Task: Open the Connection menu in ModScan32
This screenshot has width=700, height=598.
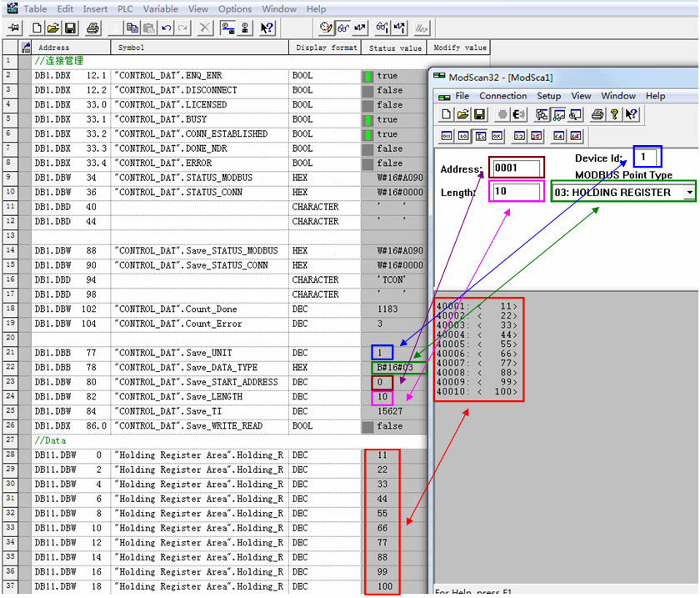Action: point(502,96)
